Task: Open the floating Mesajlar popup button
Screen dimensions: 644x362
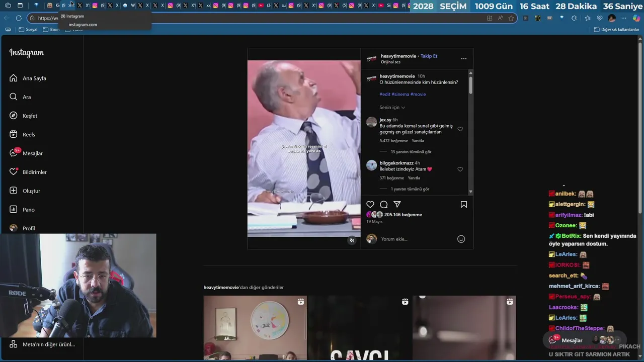Action: point(585,340)
